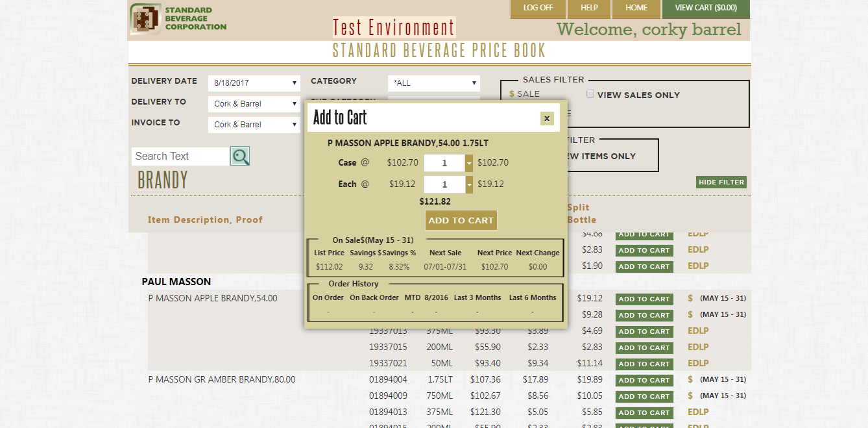
Task: Click the P MASSON APPLE BRANDY,54.00 row text
Action: coord(213,298)
